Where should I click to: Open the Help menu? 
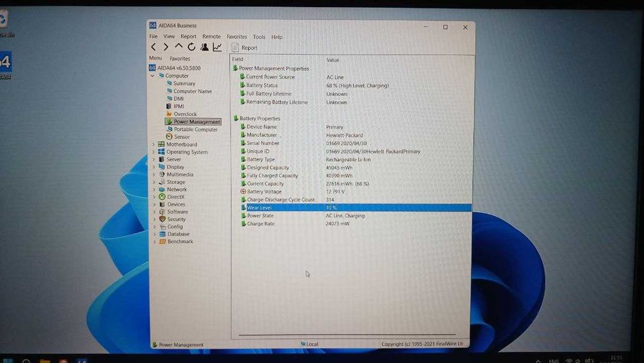pos(277,37)
